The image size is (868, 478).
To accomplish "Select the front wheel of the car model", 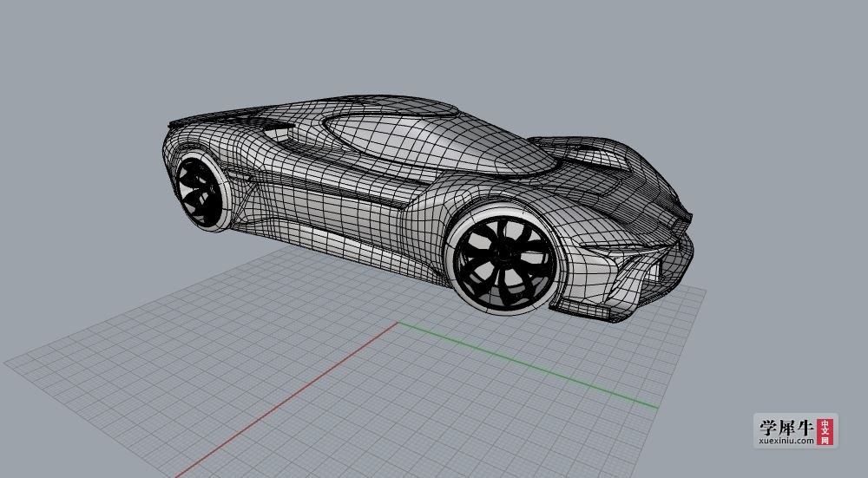I will click(503, 260).
